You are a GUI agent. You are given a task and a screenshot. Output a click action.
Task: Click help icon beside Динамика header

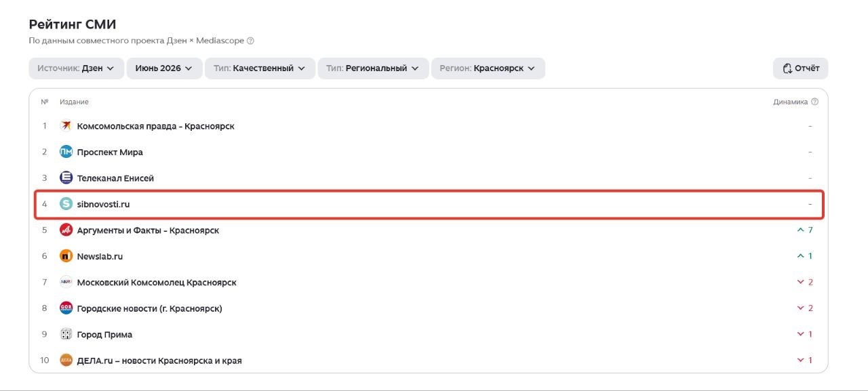point(814,102)
